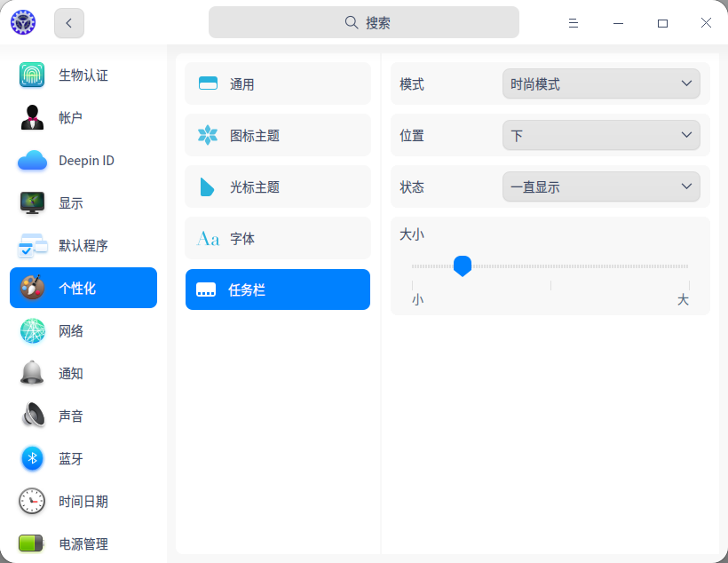The width and height of the screenshot is (728, 563).
Task: Click the 通知 bell icon
Action: [x=32, y=373]
